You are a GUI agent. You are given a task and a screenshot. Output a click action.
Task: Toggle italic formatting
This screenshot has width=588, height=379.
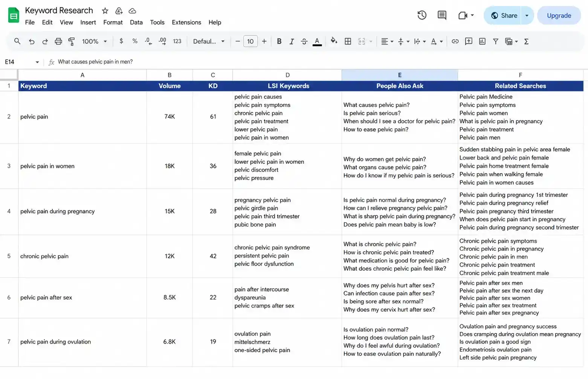pos(292,41)
